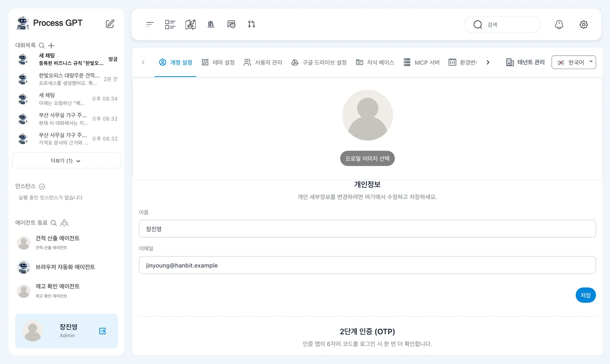Focus the 검색 search box
The height and width of the screenshot is (364, 610).
(502, 24)
